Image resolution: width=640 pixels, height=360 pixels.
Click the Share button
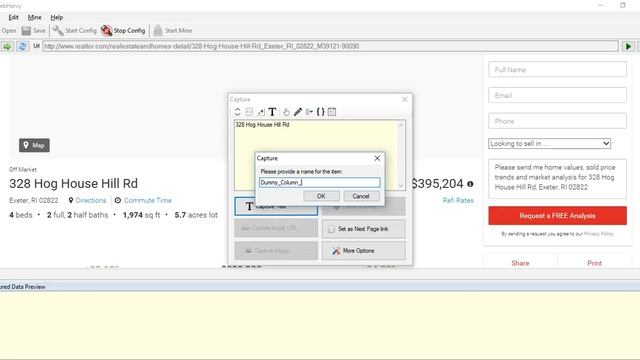520,263
